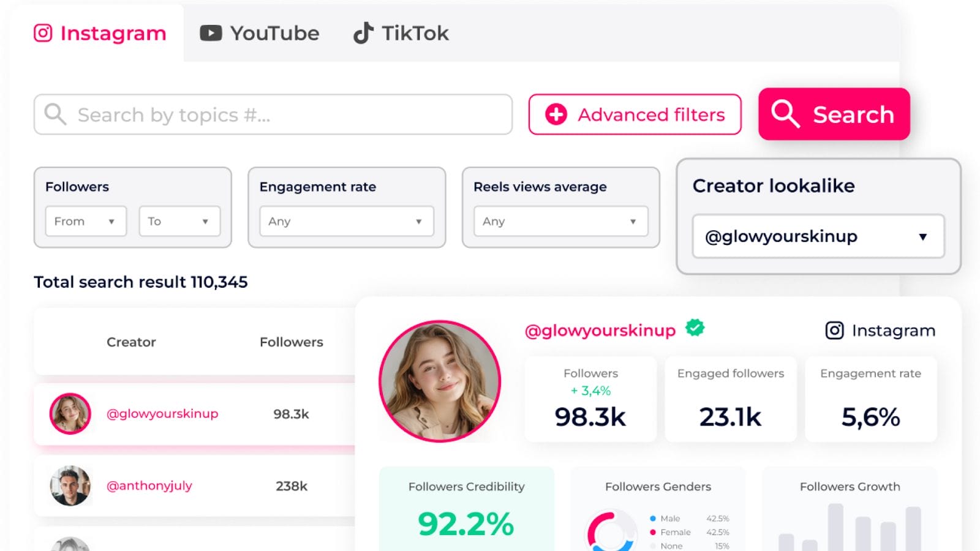Click the Instagram icon in profile card

tap(834, 331)
